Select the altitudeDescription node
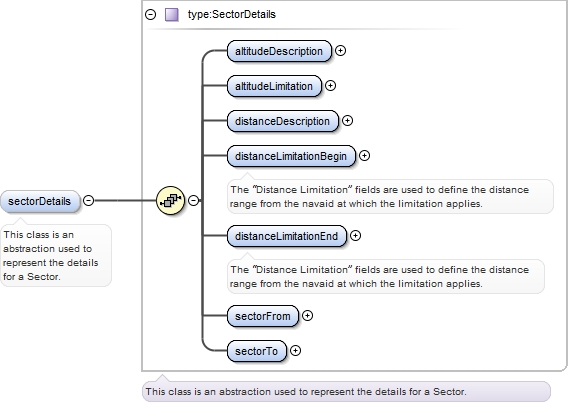The width and height of the screenshot is (569, 405). 279,51
